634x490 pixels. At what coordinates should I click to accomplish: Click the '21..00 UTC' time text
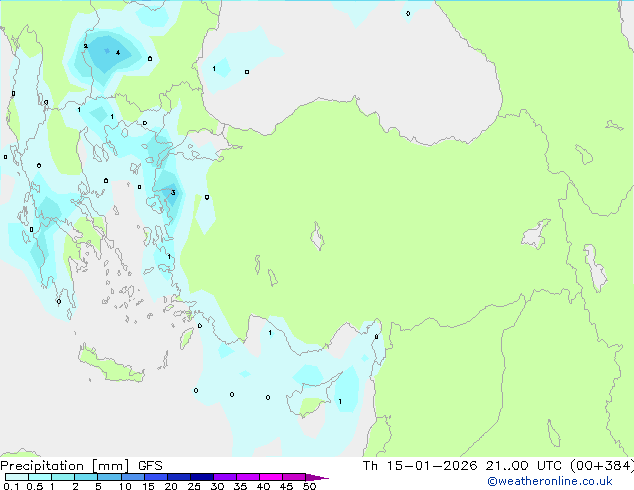pyautogui.click(x=524, y=466)
